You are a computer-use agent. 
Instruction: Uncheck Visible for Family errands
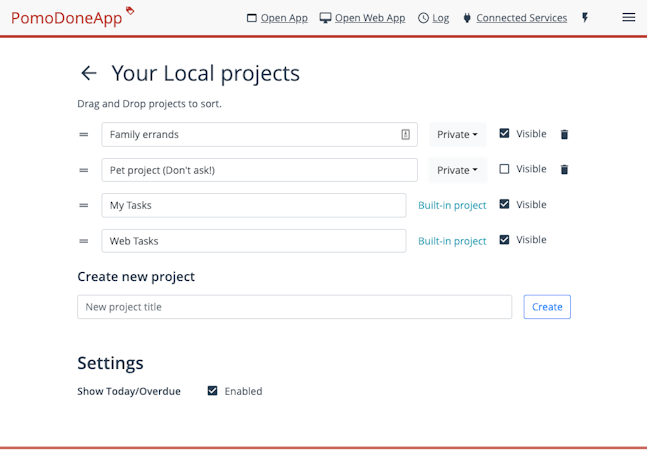point(504,133)
